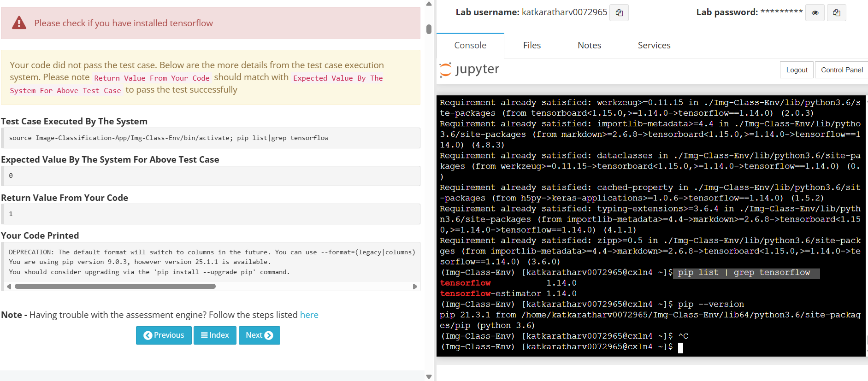Copy the lab password to clipboard

pyautogui.click(x=836, y=13)
